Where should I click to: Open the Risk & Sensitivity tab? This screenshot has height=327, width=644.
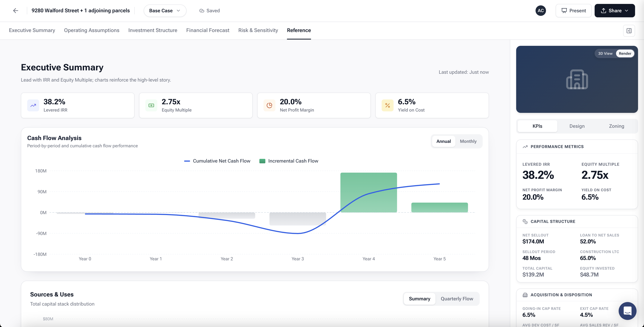pyautogui.click(x=258, y=30)
